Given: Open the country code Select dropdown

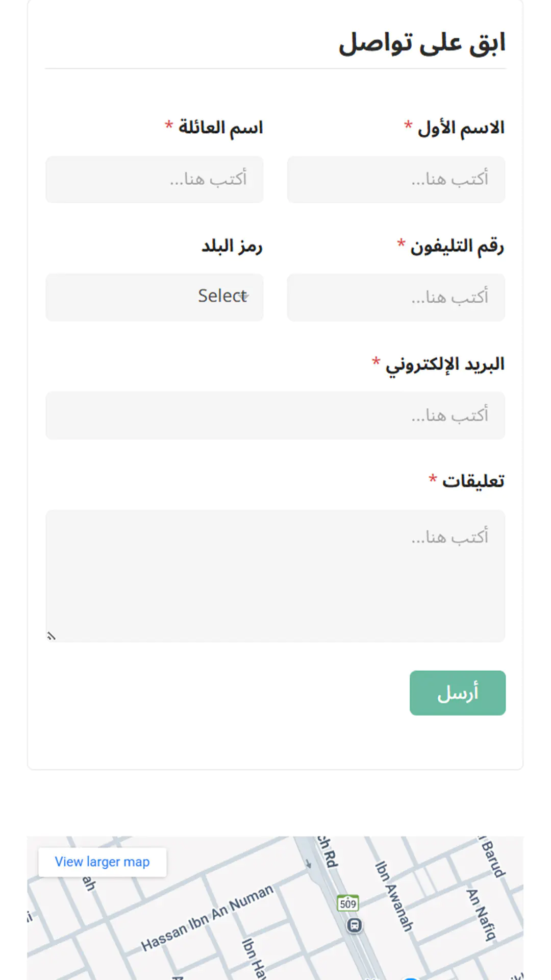Looking at the screenshot, I should [155, 297].
